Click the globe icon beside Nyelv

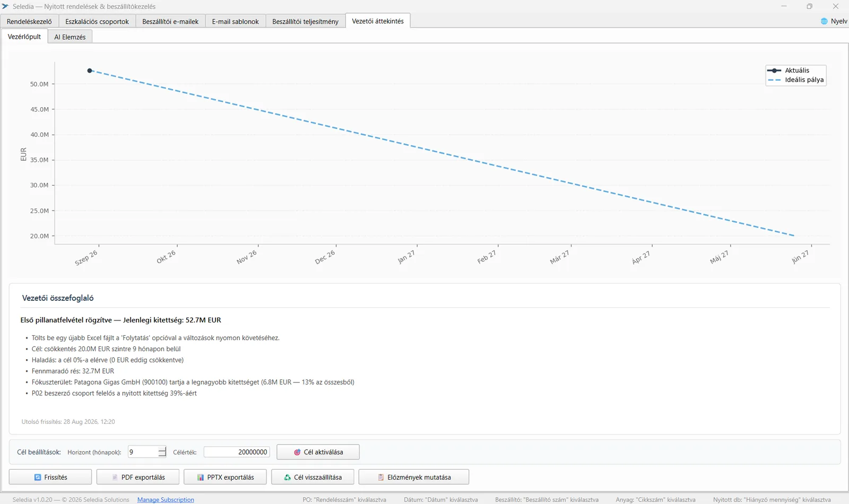pos(824,21)
